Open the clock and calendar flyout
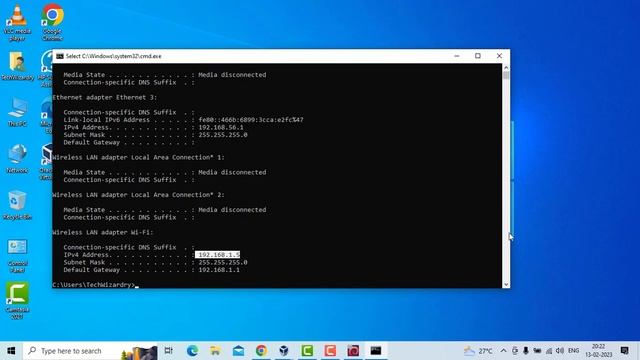The image size is (640, 360). (599, 351)
